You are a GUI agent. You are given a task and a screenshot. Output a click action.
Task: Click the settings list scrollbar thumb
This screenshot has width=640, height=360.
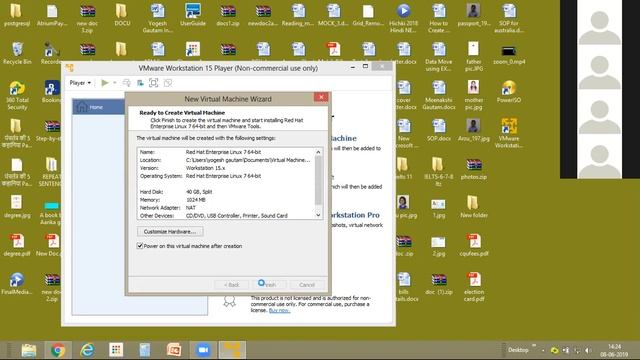coord(318,180)
